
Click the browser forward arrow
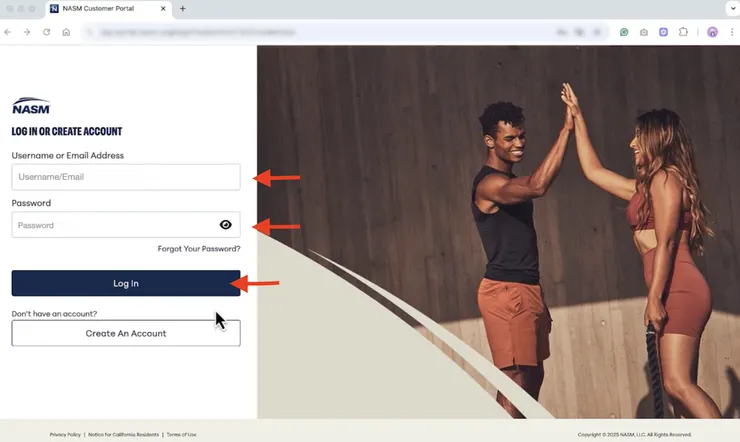27,32
